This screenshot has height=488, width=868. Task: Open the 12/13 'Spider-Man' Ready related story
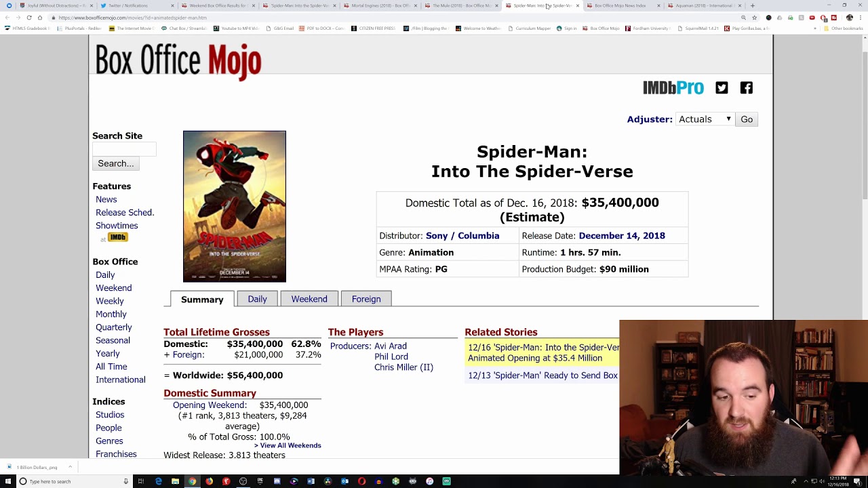pos(543,375)
